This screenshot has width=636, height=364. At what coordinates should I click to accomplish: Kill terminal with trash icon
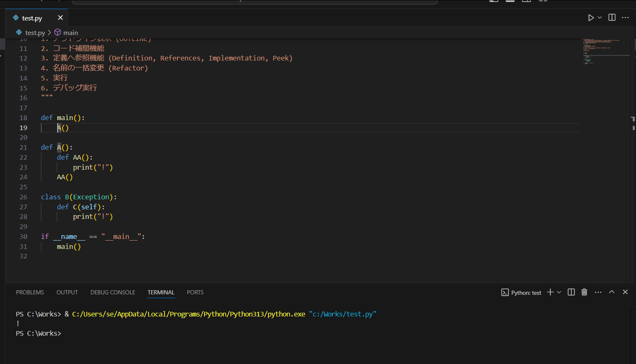(x=584, y=292)
